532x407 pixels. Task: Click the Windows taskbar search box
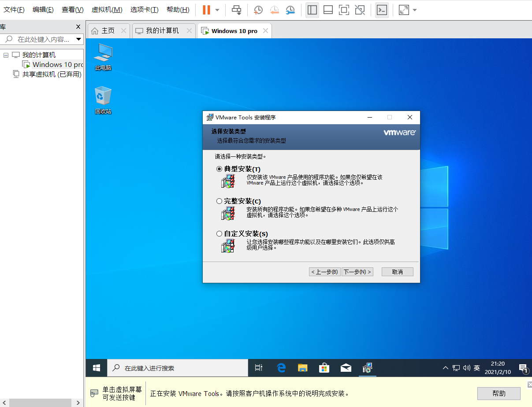click(x=178, y=368)
